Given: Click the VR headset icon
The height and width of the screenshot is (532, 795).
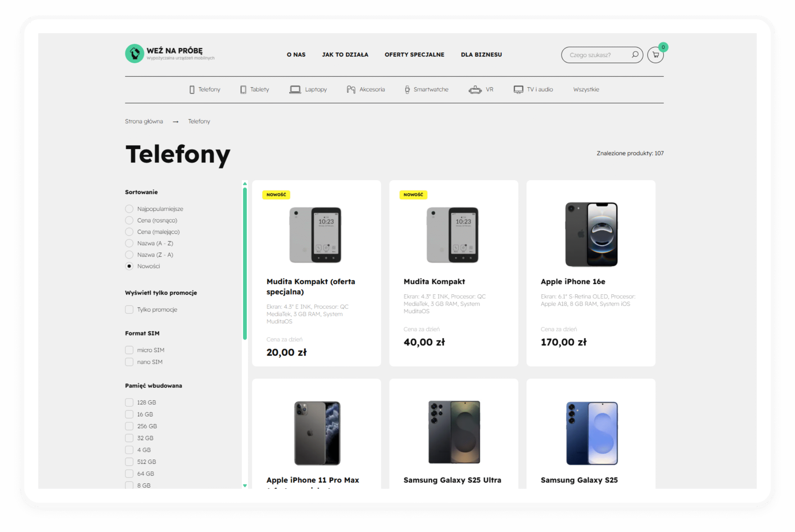Looking at the screenshot, I should coord(475,90).
